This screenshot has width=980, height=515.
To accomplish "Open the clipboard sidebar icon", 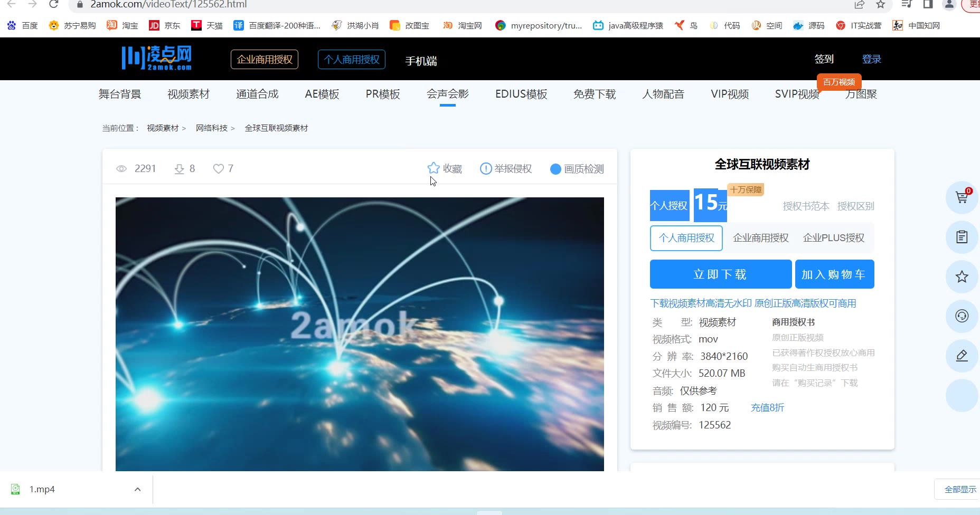I will pyautogui.click(x=962, y=237).
